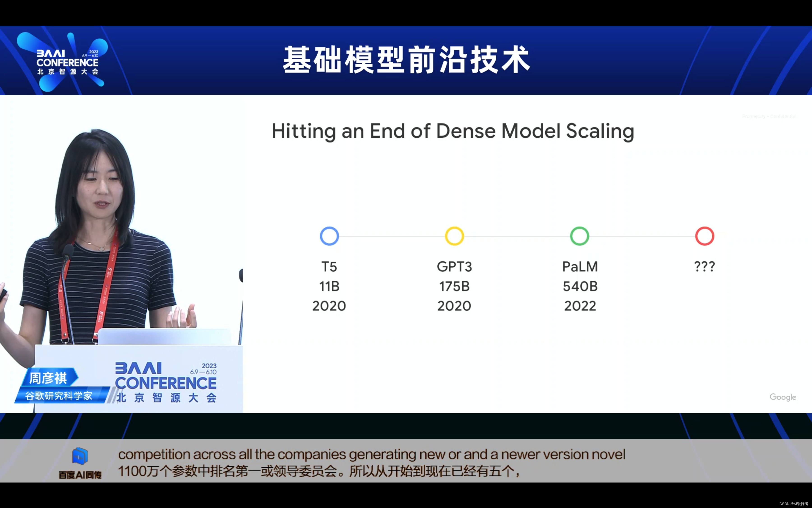Click the "540B" parameter count text

click(x=580, y=286)
